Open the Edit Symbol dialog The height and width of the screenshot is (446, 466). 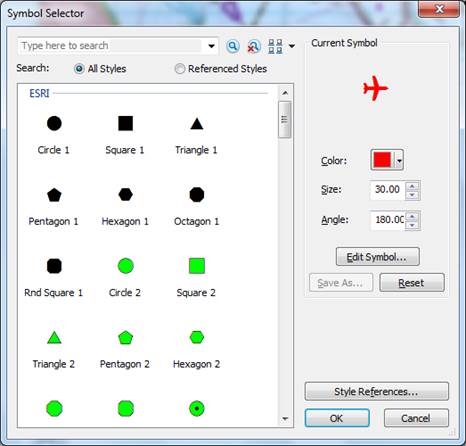click(378, 257)
